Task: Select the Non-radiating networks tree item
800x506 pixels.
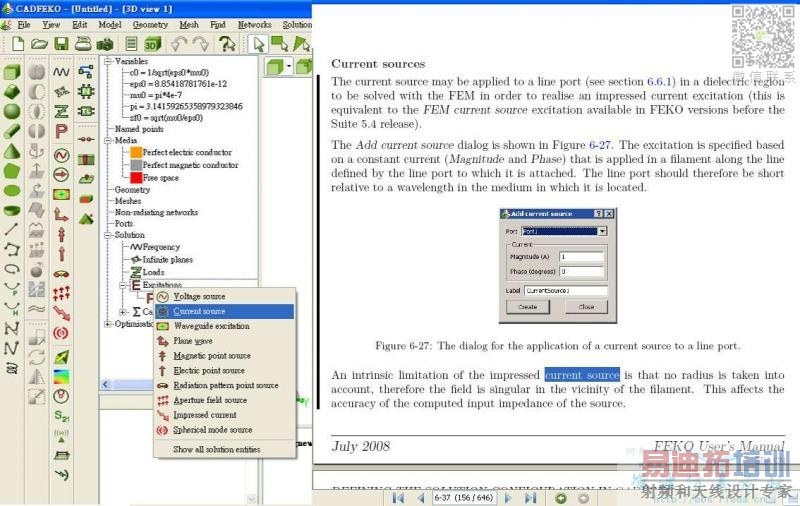Action: tap(156, 212)
